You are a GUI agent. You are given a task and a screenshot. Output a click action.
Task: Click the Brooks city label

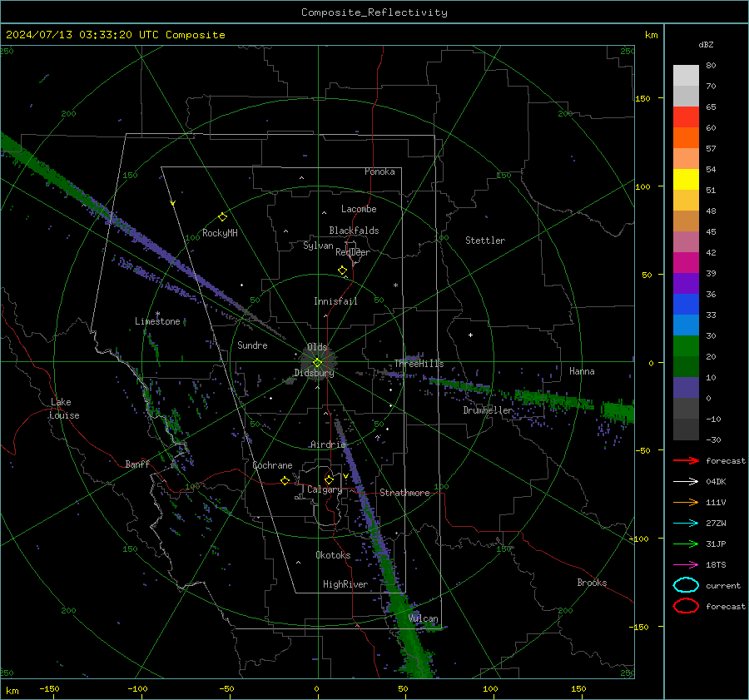(x=592, y=583)
